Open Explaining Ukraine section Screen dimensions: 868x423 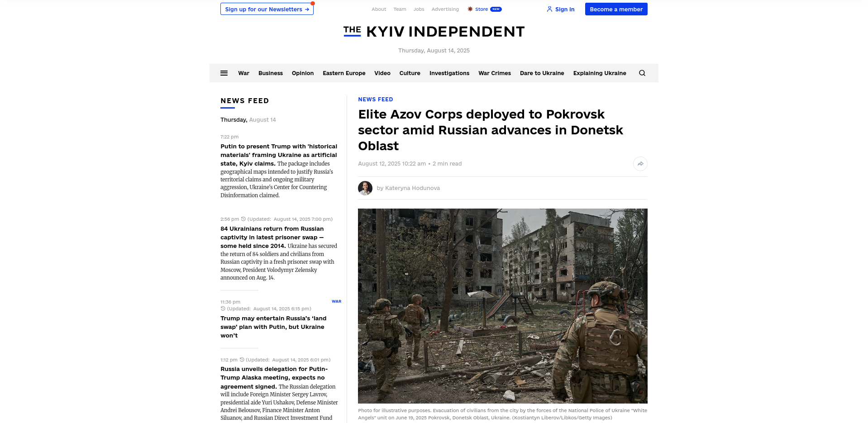click(x=600, y=73)
